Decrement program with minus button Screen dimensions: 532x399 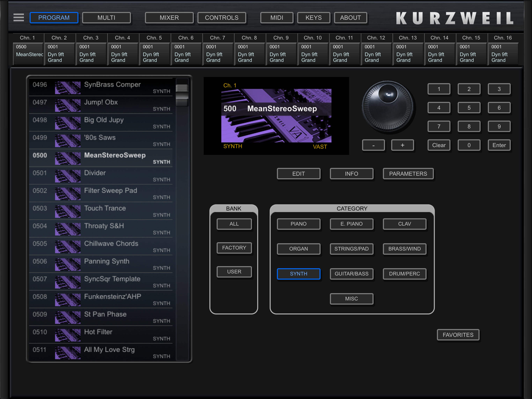point(373,145)
